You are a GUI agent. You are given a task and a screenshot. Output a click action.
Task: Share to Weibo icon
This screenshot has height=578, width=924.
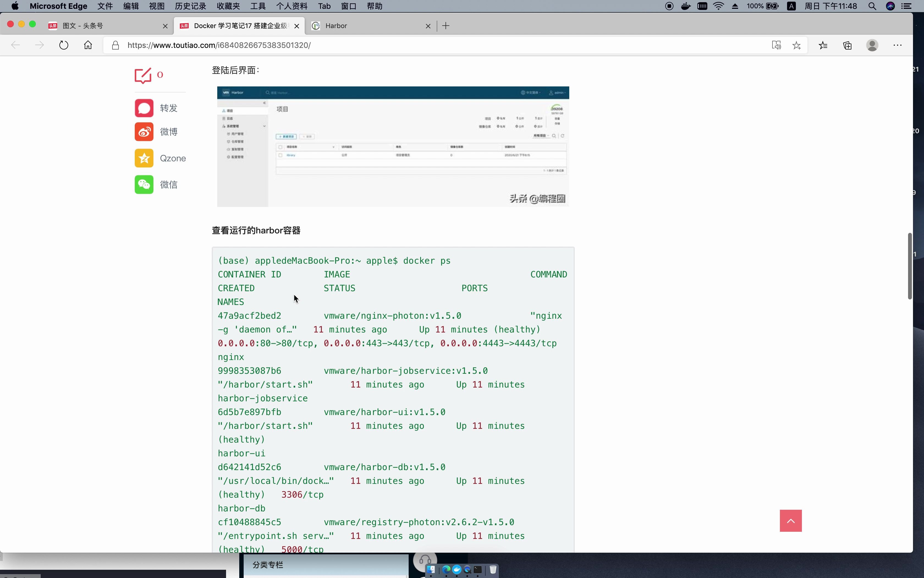click(144, 132)
